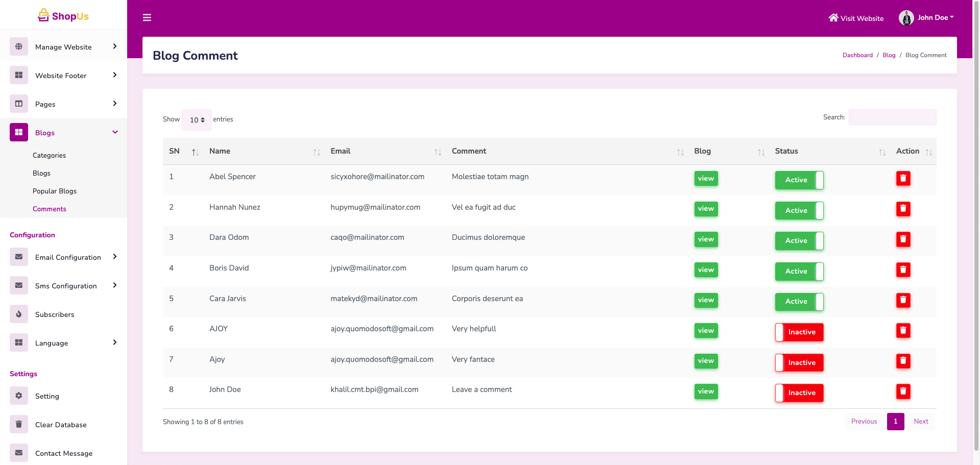The width and height of the screenshot is (980, 465).
Task: Toggle Hannah Nunez's Active status switch
Action: pos(799,210)
